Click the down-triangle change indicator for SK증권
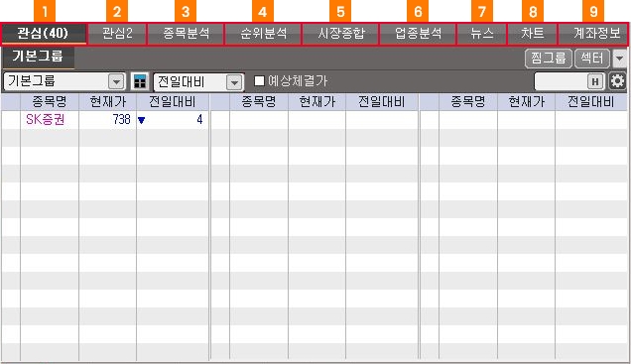The width and height of the screenshot is (631, 364). point(141,120)
